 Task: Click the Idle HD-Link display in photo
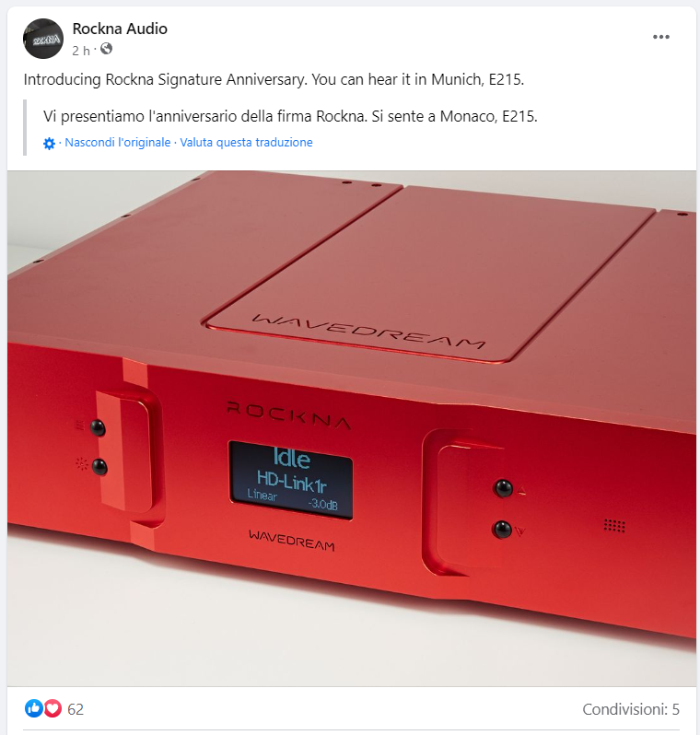coord(291,480)
